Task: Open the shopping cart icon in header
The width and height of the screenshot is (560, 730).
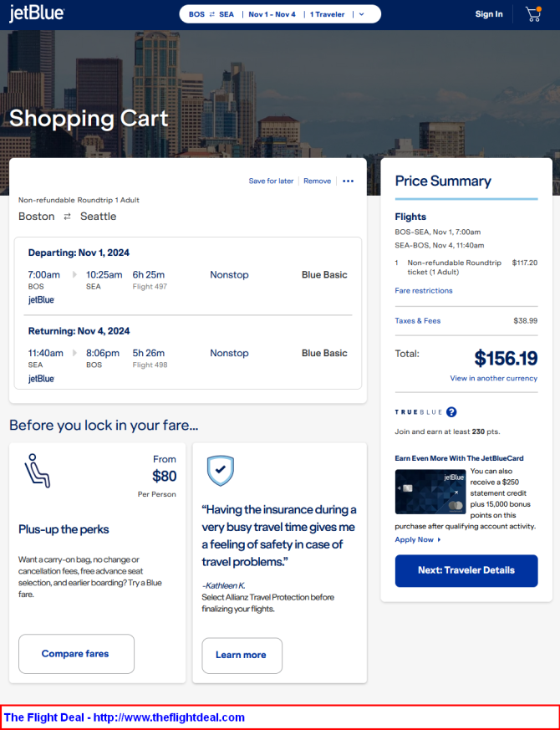Action: [533, 14]
